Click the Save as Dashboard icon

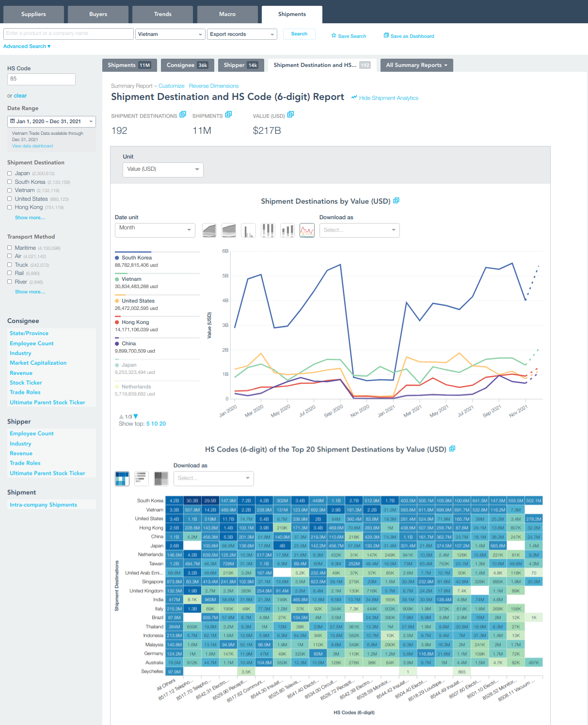click(386, 35)
